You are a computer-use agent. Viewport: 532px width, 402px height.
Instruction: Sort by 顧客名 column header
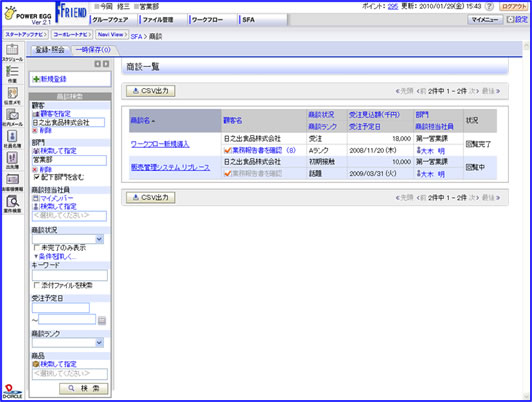pyautogui.click(x=233, y=120)
